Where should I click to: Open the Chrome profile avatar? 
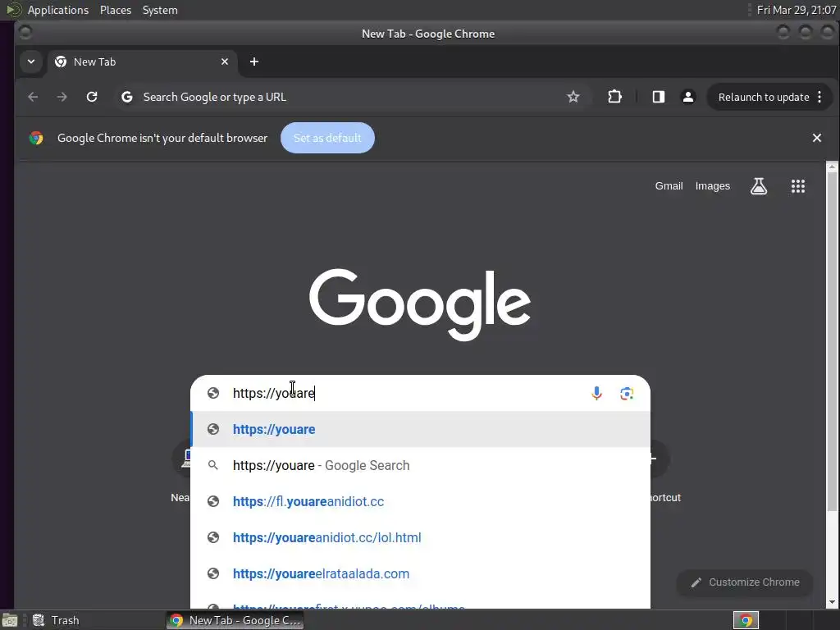(688, 97)
